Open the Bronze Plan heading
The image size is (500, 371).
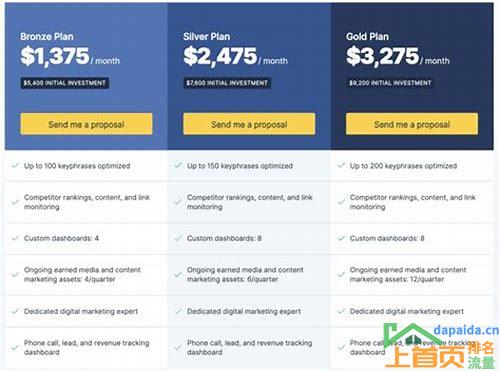point(47,36)
